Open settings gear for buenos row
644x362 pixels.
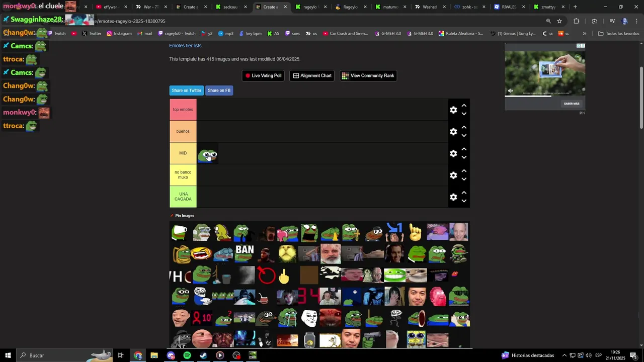[453, 131]
